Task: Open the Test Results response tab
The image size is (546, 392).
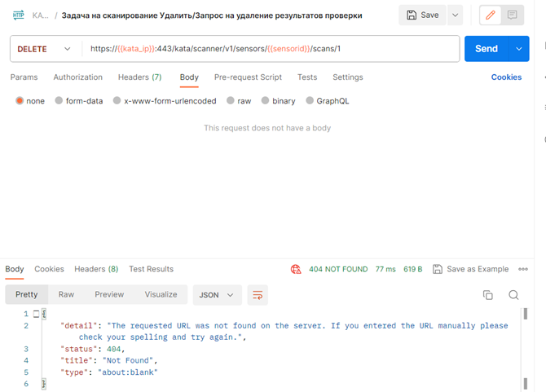Action: (151, 269)
